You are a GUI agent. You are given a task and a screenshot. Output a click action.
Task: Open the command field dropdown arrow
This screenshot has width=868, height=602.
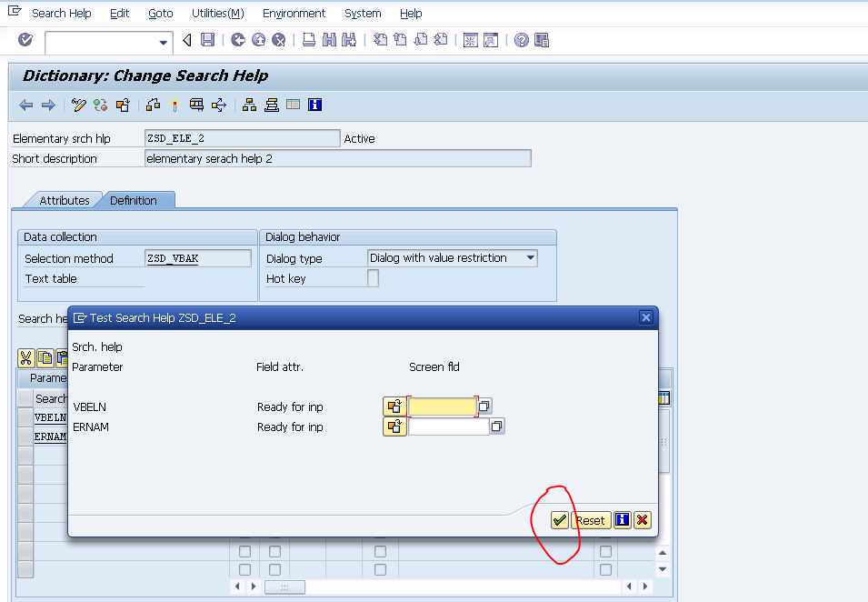162,41
